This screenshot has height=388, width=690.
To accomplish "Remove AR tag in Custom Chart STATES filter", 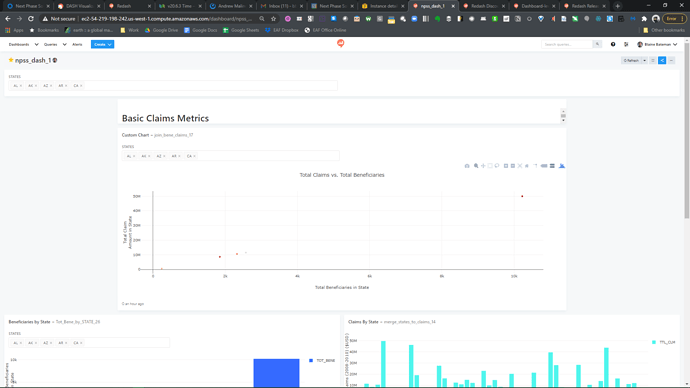I will (179, 156).
